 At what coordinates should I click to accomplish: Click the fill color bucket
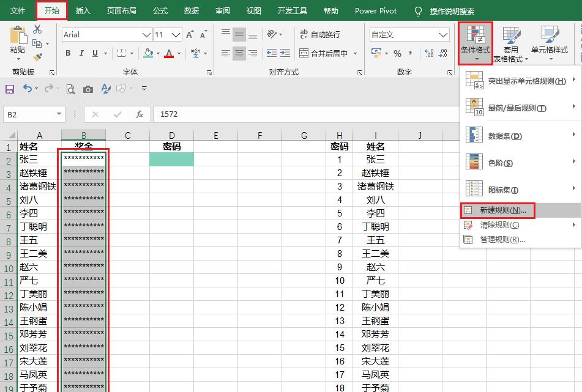[x=148, y=53]
